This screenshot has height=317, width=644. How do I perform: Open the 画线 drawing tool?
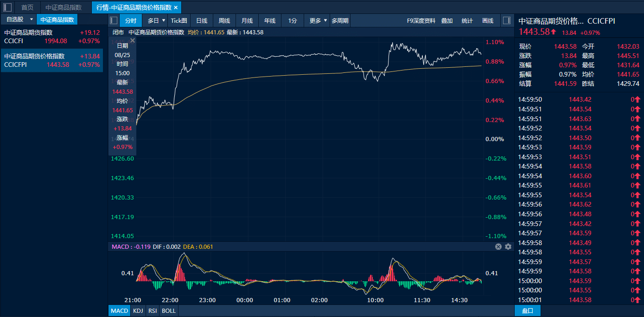coord(488,20)
